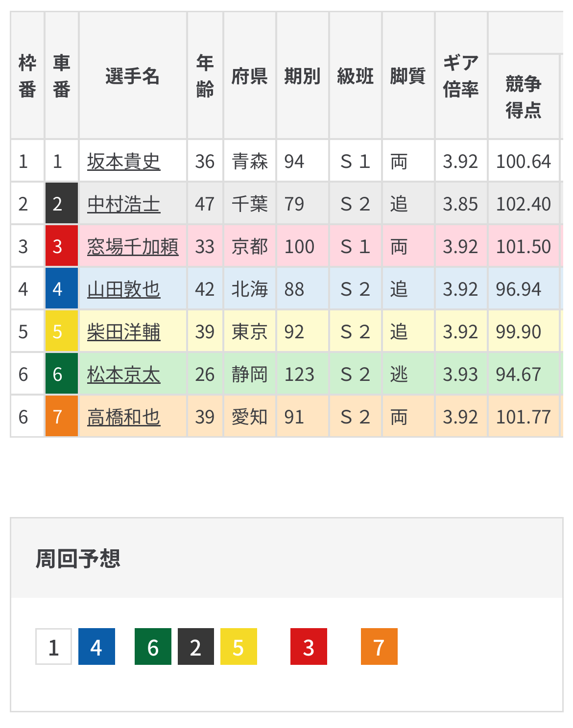Click black number 2 in lap prediction
This screenshot has height=728, width=573.
195,646
